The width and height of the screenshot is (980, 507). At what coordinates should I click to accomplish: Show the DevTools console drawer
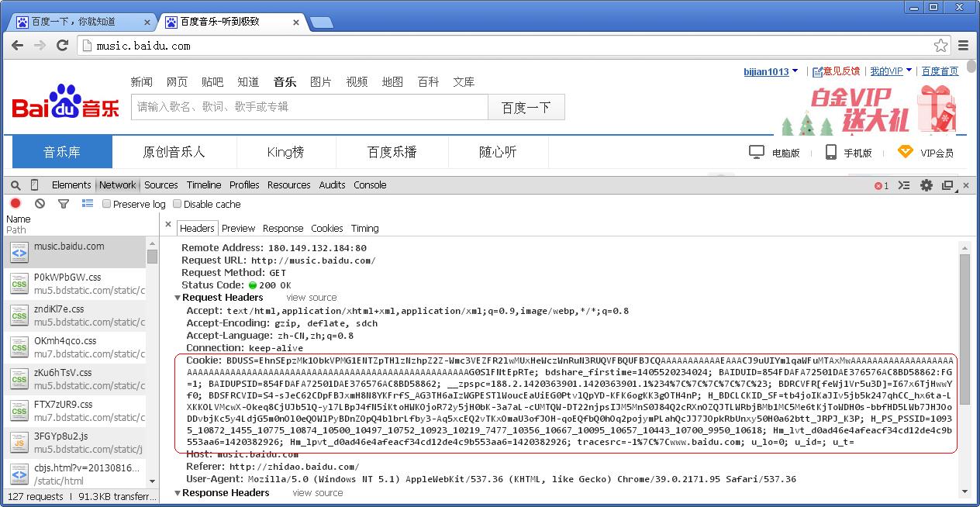coord(904,185)
